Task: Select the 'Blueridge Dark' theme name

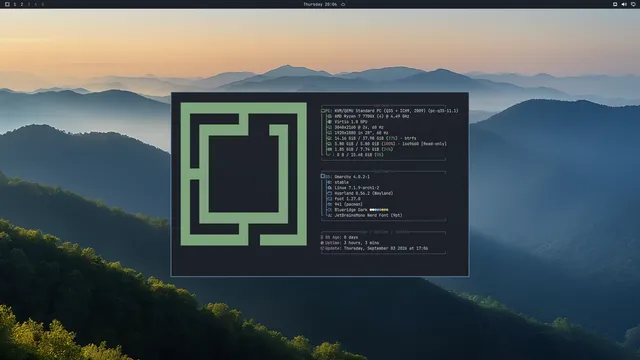Action: (351, 210)
